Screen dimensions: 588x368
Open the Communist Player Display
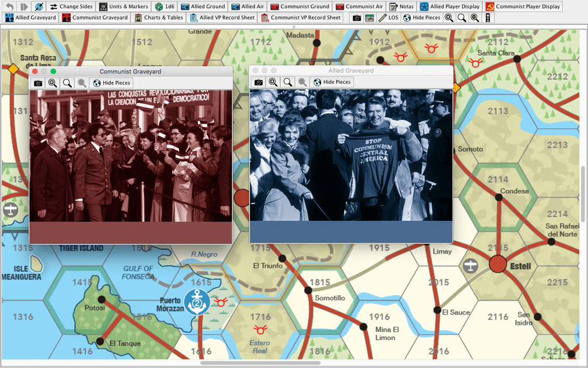(523, 6)
